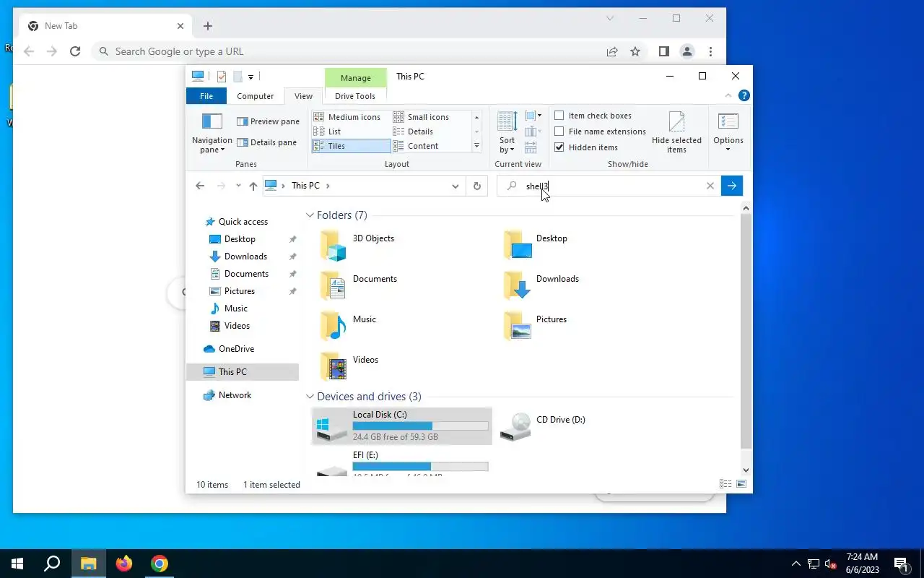This screenshot has width=924, height=578.
Task: Switch to the Computer ribbon tab
Action: click(256, 96)
